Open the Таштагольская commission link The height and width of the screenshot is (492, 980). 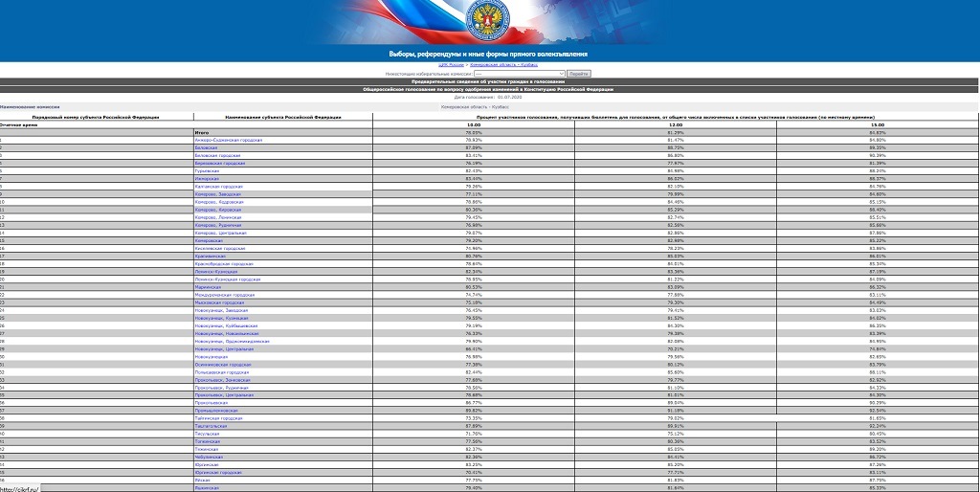click(x=211, y=426)
